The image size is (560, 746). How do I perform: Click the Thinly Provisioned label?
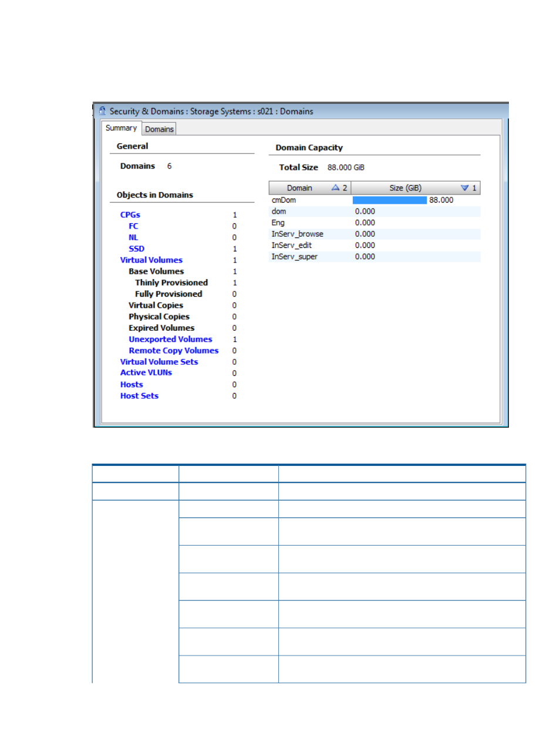coord(171,283)
